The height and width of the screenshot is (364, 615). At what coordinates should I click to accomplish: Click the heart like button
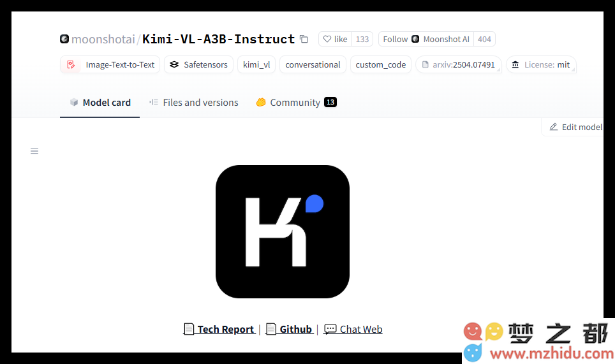(x=335, y=40)
